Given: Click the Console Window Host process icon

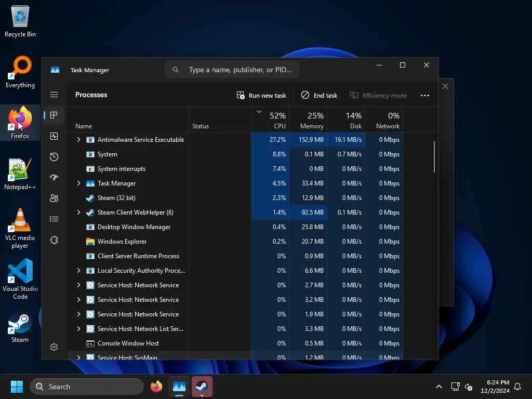Looking at the screenshot, I should pyautogui.click(x=90, y=344).
